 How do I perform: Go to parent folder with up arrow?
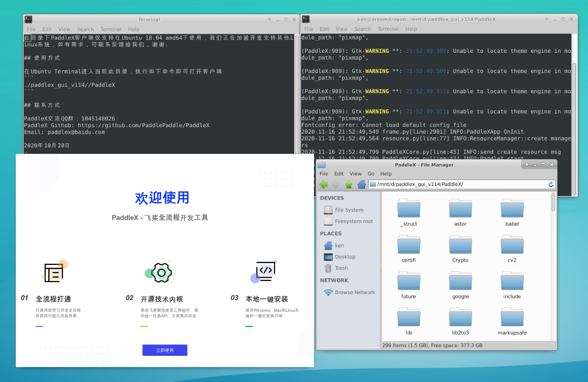348,184
